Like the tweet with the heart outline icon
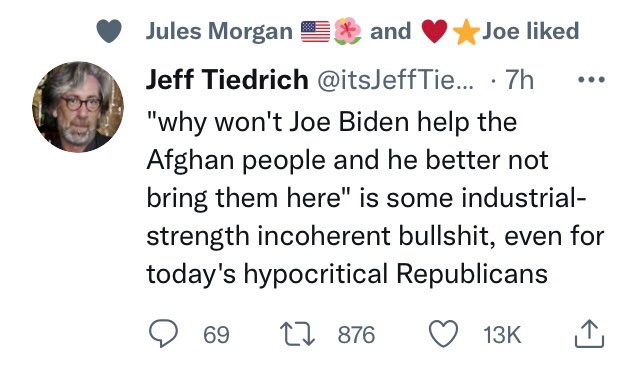The width and height of the screenshot is (640, 371). coord(444,334)
